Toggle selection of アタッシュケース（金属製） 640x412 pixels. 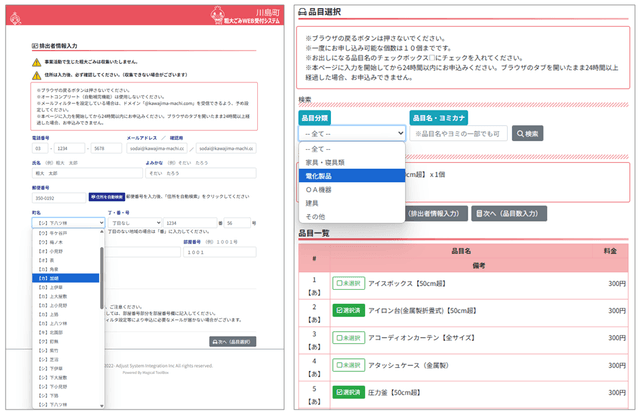(x=349, y=365)
